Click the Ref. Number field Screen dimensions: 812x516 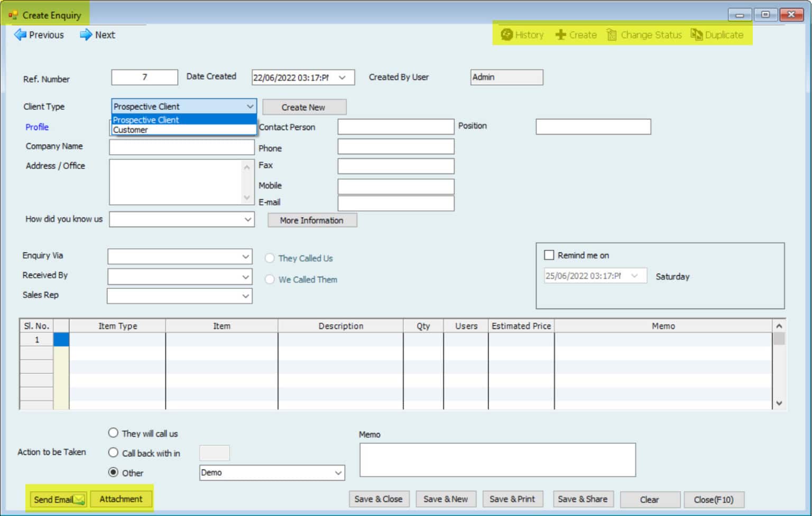tap(144, 77)
